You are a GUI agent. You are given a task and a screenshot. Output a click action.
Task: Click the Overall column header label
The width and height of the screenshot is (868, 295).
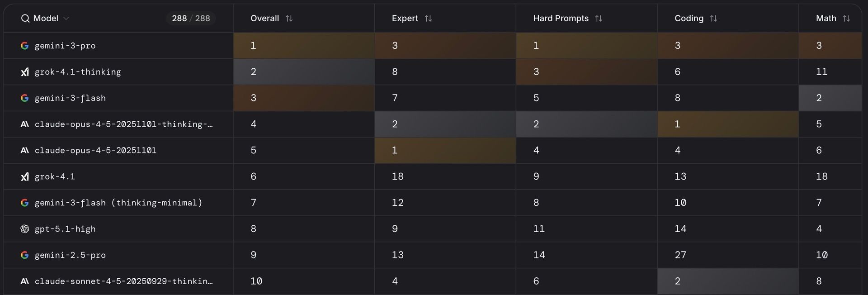tap(264, 19)
